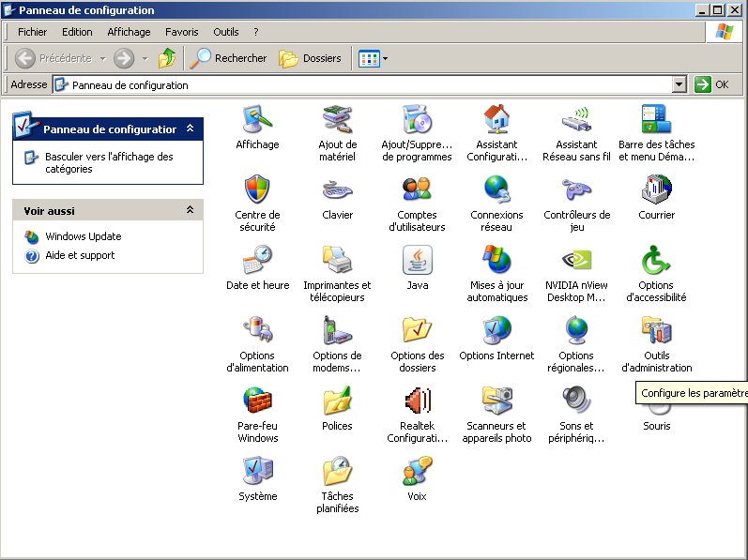Viewport: 748px width, 560px height.
Task: Click the Dossiers toolbar button
Action: pyautogui.click(x=310, y=58)
